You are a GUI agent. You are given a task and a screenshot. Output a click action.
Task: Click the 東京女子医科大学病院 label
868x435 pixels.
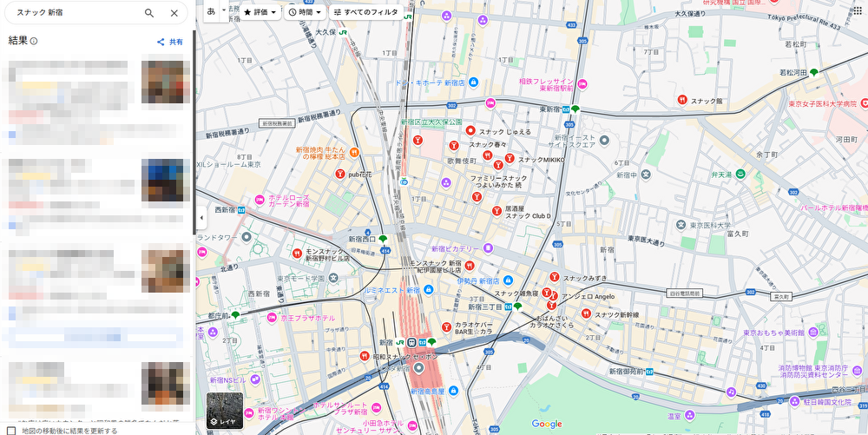(823, 103)
